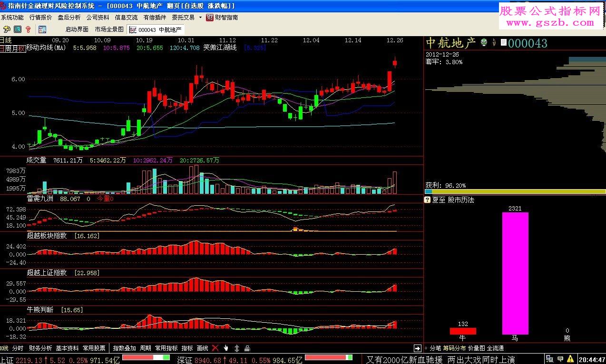The height and width of the screenshot is (364, 606).
Task: Click the message icon in status bar
Action: click(561, 359)
